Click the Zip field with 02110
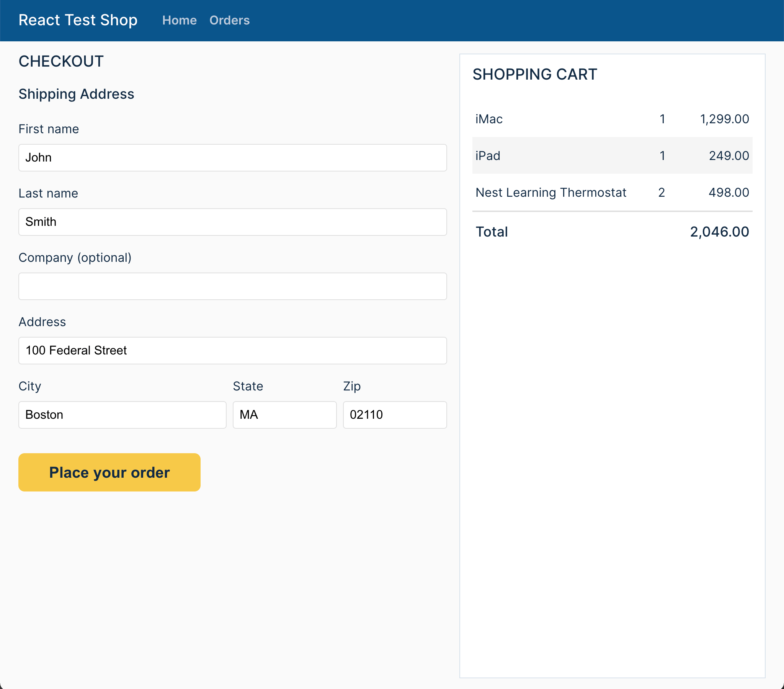784x689 pixels. 395,415
